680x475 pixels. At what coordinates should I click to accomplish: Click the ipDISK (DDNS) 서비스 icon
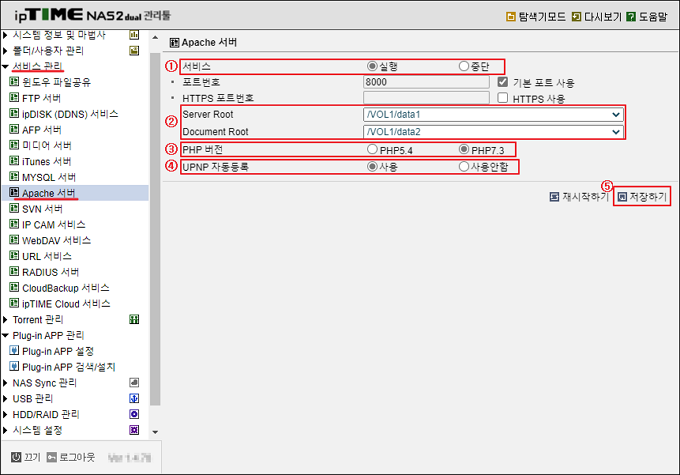(x=14, y=114)
